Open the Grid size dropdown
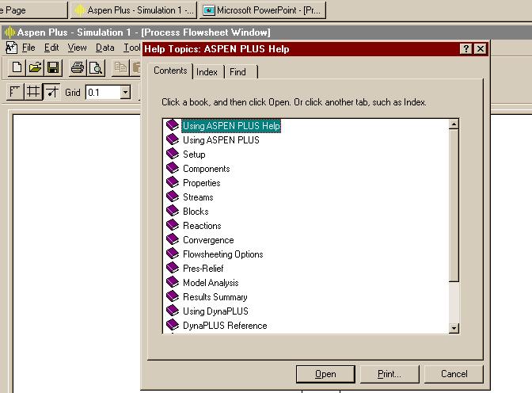The width and height of the screenshot is (532, 393). 125,93
